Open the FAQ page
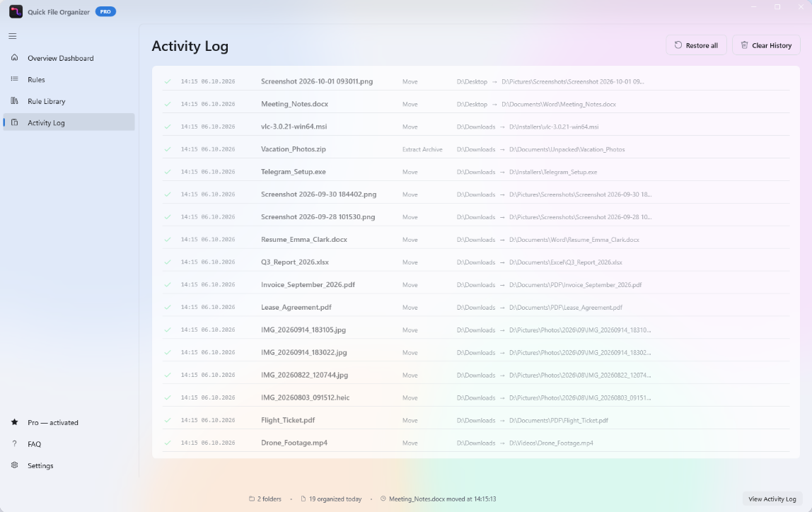 (69, 443)
